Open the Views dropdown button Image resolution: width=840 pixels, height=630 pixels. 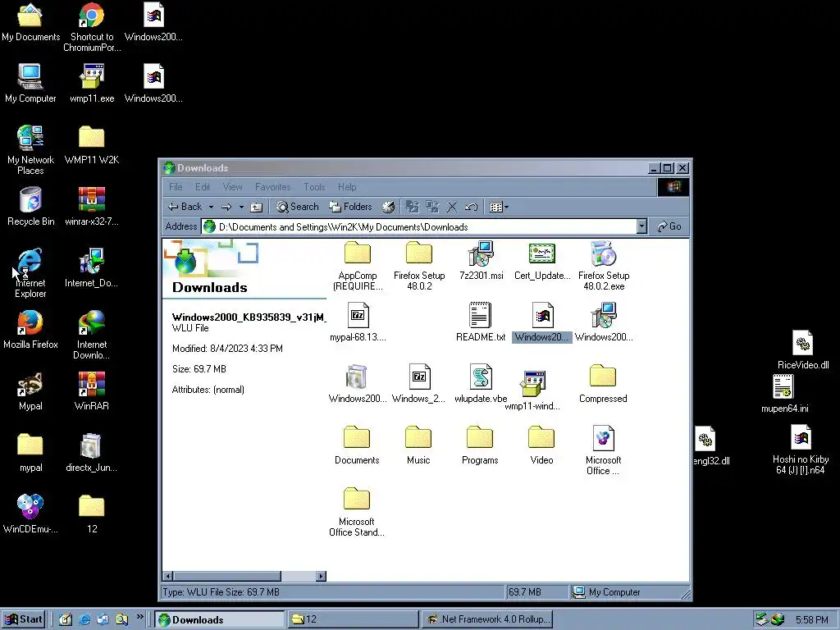[x=500, y=207]
